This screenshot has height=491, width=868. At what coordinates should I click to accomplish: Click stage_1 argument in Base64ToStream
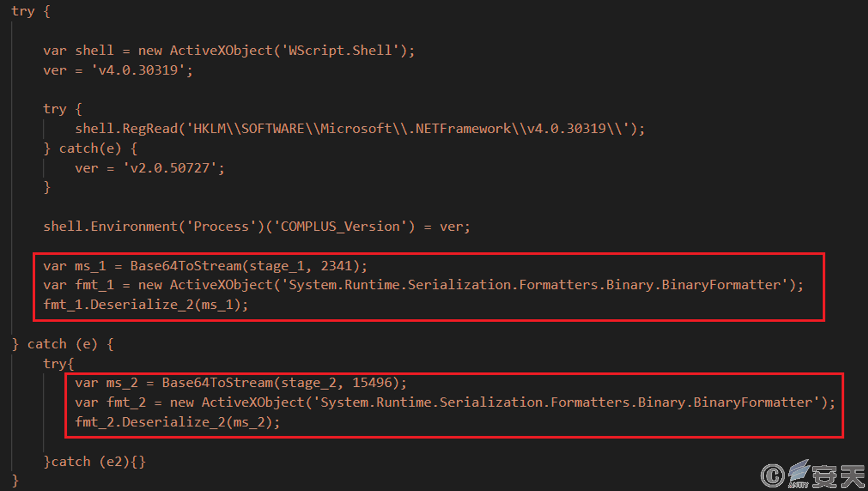click(281, 266)
